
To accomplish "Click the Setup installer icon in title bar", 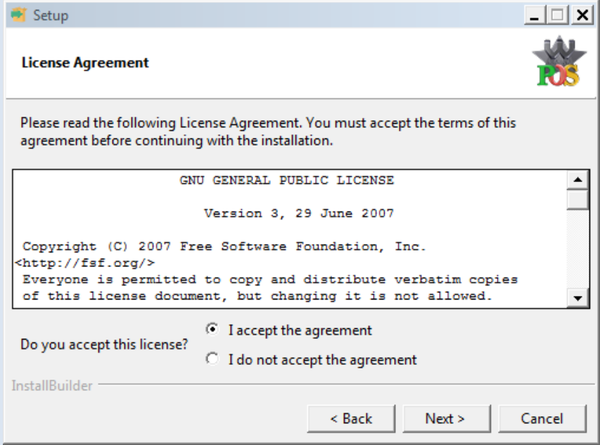I will 17,15.
